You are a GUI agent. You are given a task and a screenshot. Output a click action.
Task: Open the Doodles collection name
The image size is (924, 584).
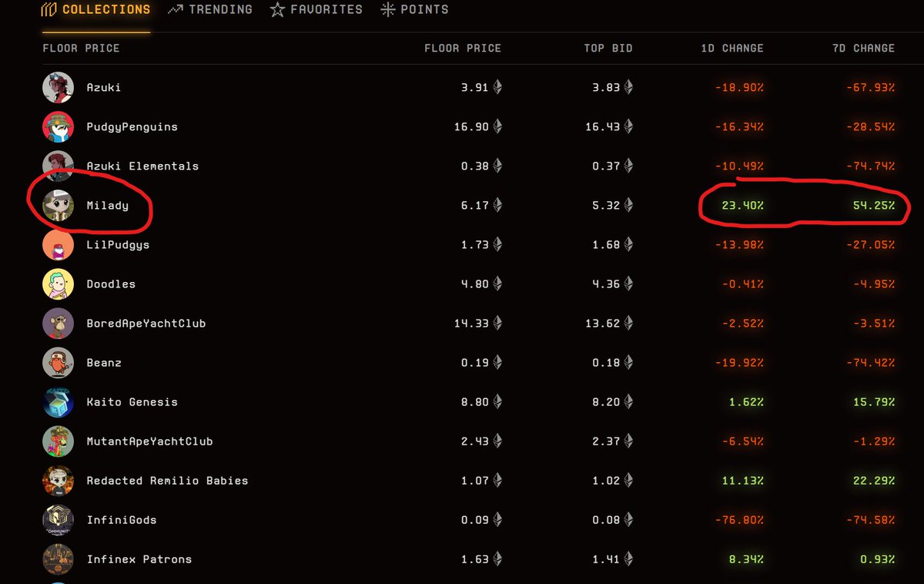click(x=111, y=284)
